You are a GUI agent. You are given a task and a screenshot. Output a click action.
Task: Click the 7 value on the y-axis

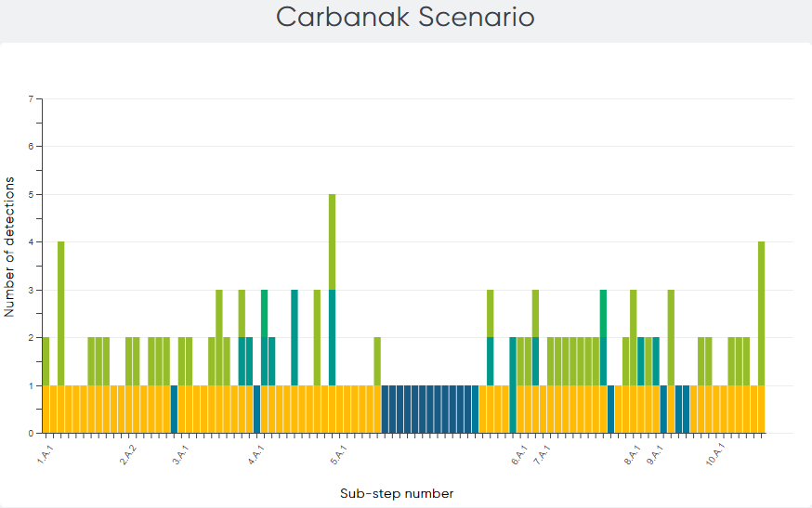coord(31,99)
